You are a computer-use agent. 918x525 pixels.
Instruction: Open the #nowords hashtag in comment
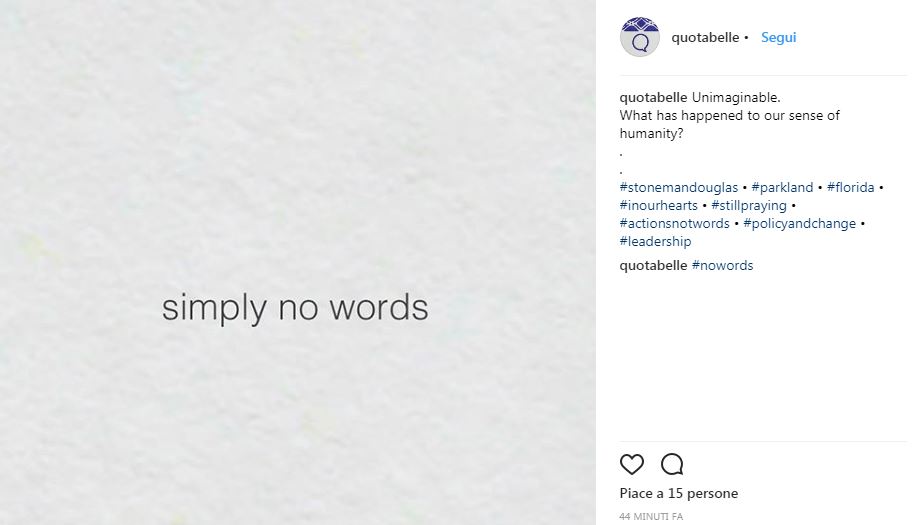pyautogui.click(x=722, y=266)
